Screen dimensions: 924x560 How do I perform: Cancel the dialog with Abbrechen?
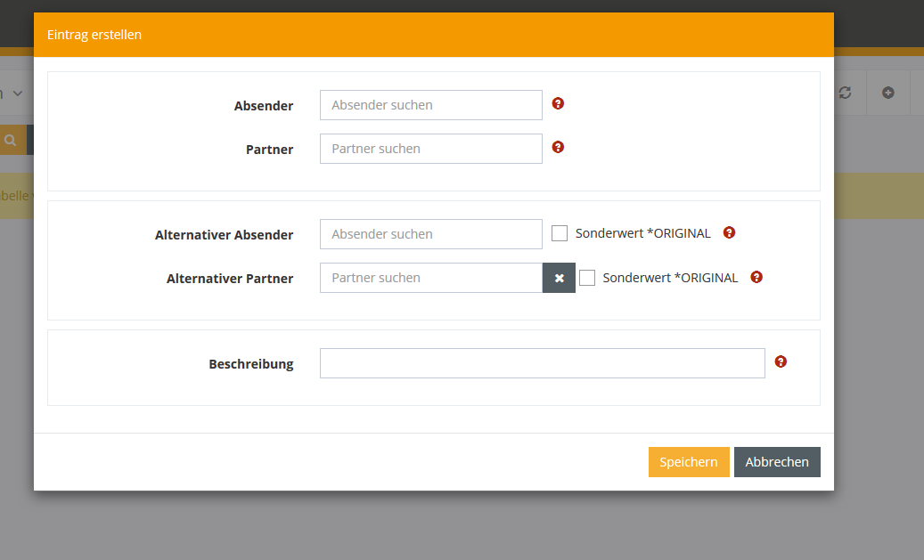pos(776,462)
